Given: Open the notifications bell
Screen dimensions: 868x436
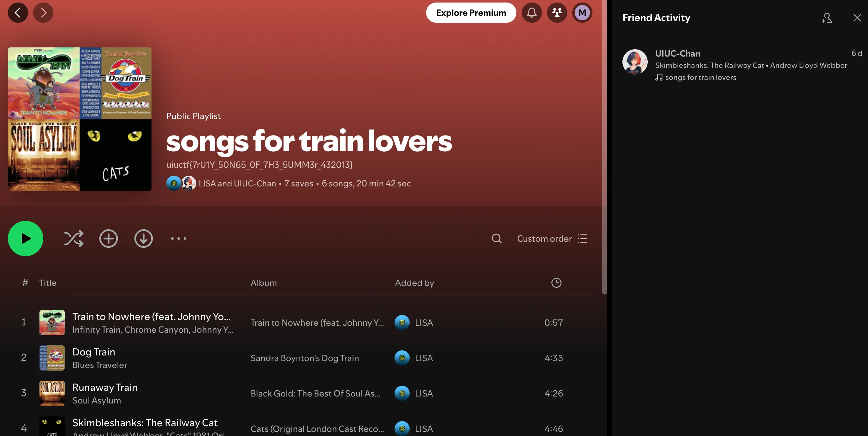Looking at the screenshot, I should tap(532, 13).
